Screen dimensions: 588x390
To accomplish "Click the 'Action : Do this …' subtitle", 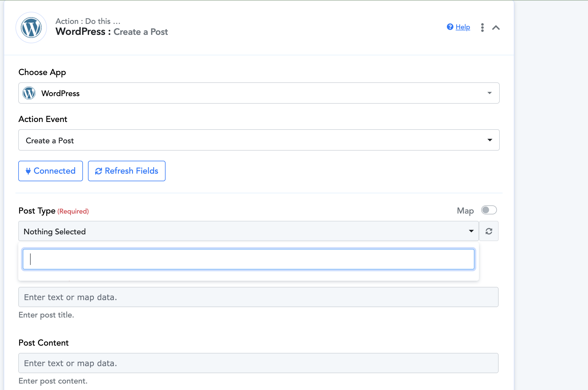I will (88, 21).
